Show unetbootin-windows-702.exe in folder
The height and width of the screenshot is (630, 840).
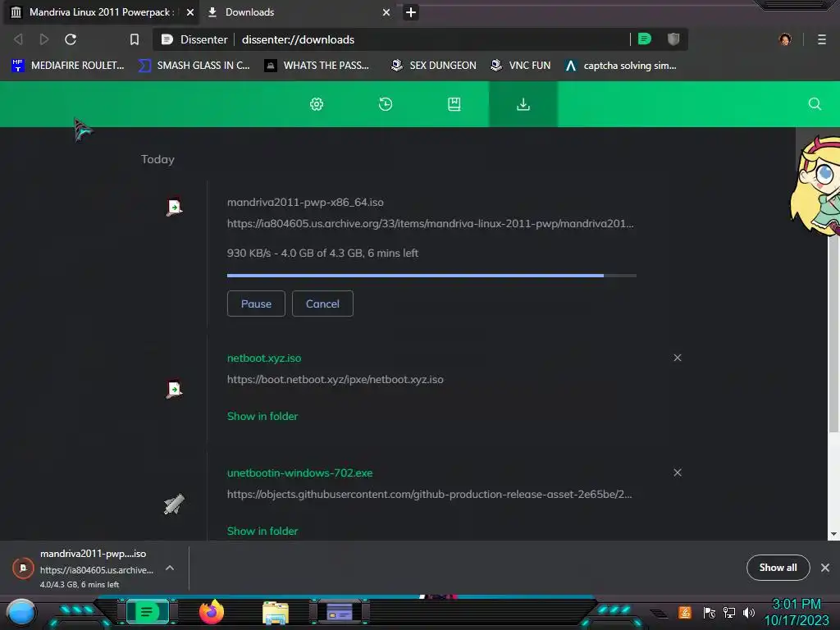coord(262,531)
